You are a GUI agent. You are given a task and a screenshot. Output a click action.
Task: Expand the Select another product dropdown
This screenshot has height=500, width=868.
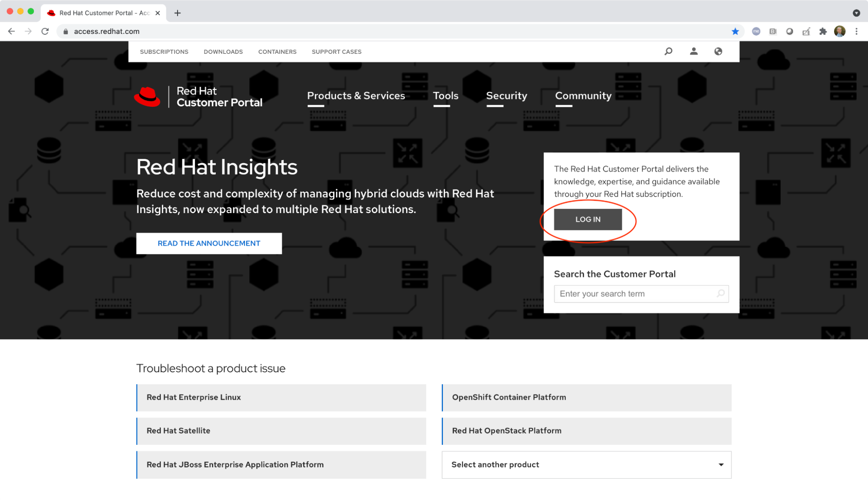[x=586, y=464]
